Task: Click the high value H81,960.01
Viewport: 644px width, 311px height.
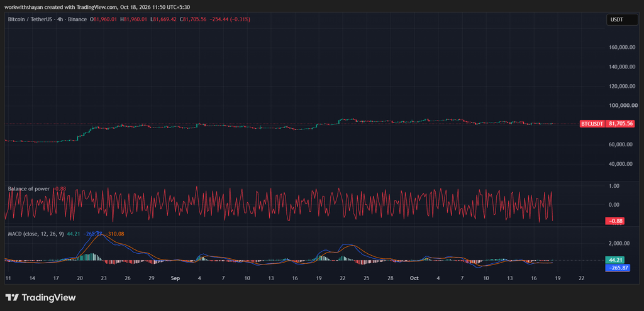Action: pos(135,19)
